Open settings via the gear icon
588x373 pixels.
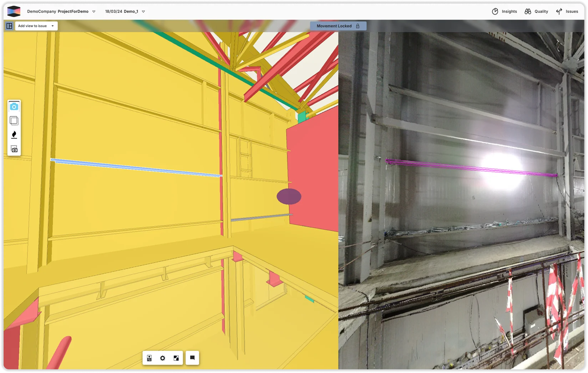click(x=163, y=358)
